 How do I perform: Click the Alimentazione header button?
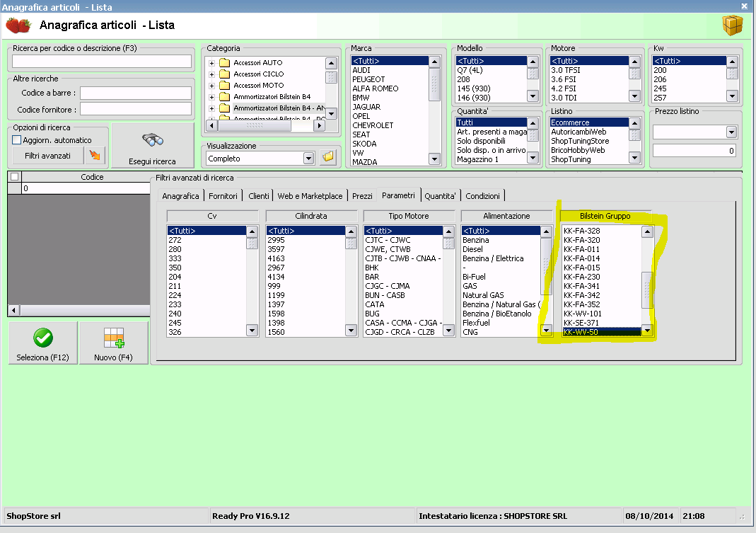[507, 216]
